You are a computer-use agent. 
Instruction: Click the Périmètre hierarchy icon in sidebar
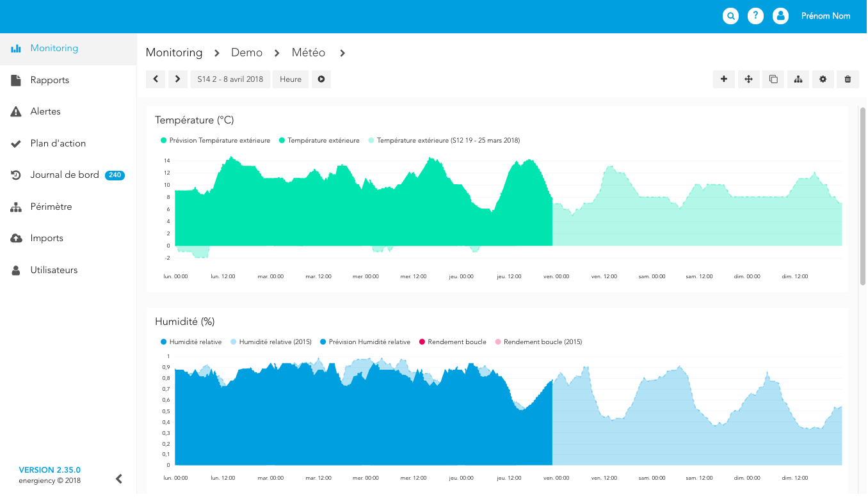click(16, 207)
